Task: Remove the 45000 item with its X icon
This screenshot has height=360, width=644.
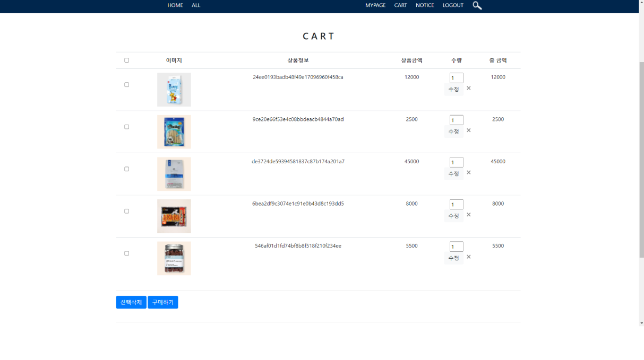Action: [x=469, y=172]
